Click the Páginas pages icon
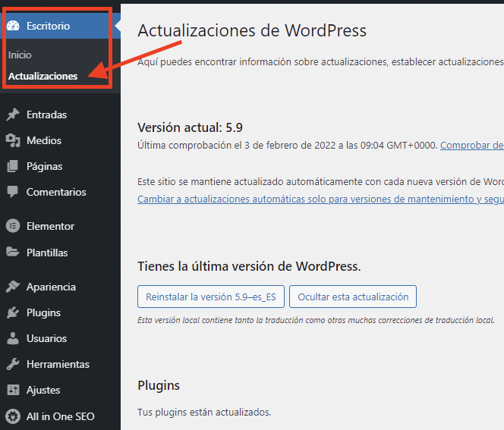 pyautogui.click(x=13, y=167)
